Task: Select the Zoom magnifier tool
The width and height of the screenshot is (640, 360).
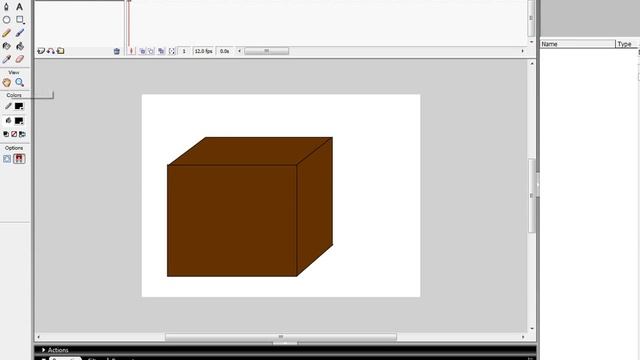Action: tap(20, 82)
